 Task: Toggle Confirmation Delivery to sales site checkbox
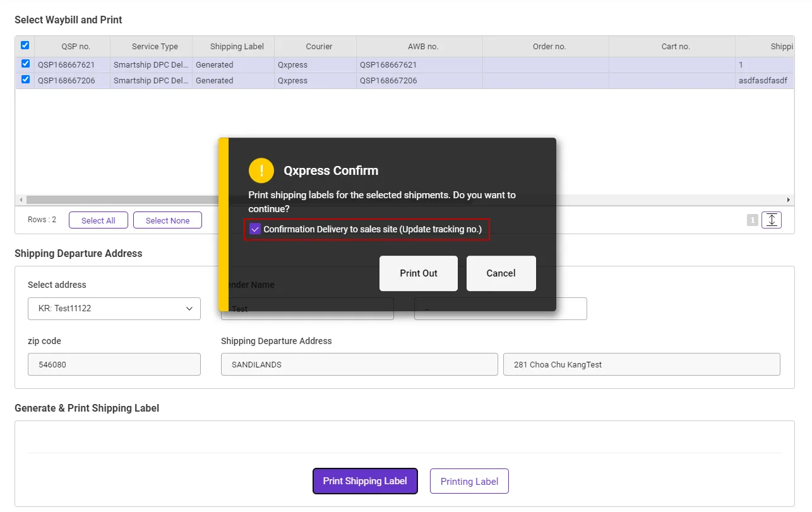pyautogui.click(x=255, y=229)
